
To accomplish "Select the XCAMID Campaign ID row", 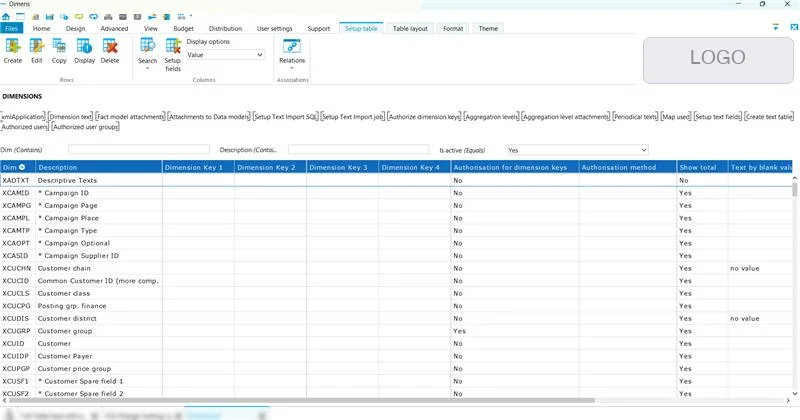I will pos(396,193).
